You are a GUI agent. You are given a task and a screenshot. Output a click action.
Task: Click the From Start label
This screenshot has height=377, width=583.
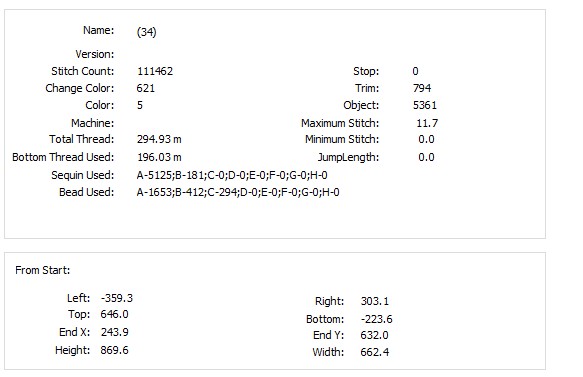42,270
